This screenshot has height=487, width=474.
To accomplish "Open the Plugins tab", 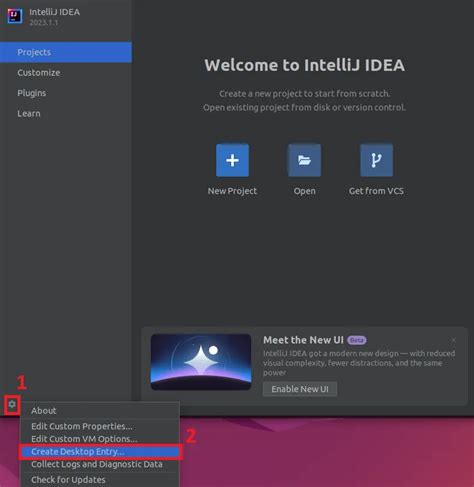I will point(66,93).
